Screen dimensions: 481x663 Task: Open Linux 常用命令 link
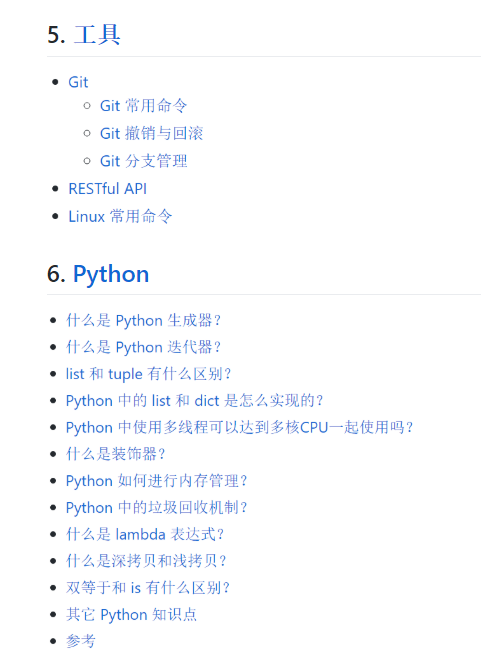120,216
